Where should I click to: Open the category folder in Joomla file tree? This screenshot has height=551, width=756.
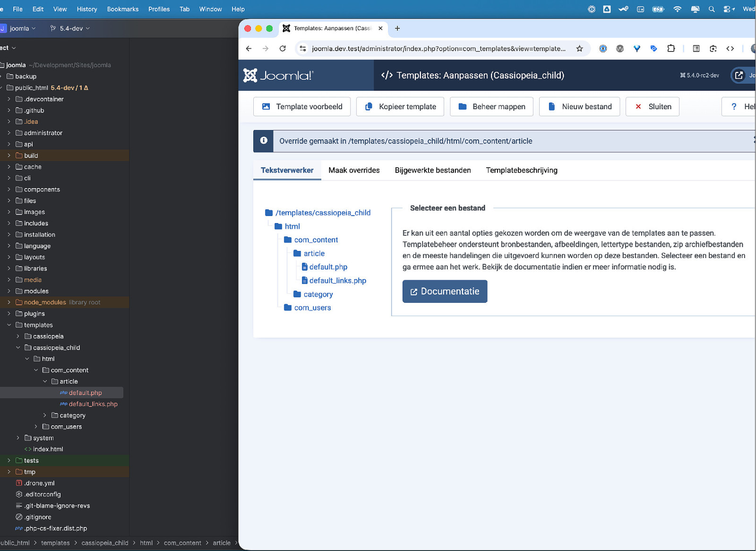point(318,294)
